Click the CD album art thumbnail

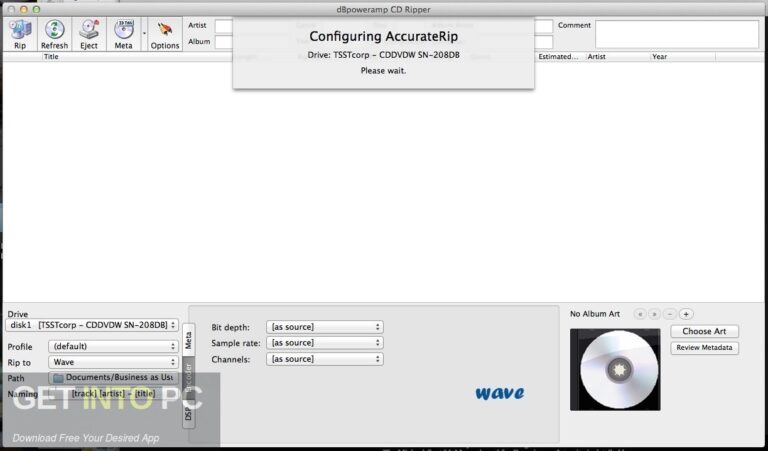[615, 370]
